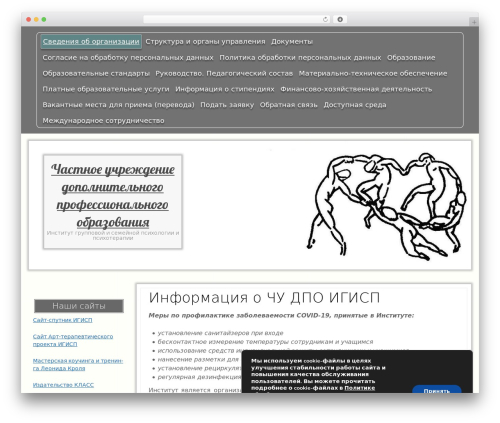Open Платные образовательные услуги page
The width and height of the screenshot is (500, 423).
pyautogui.click(x=106, y=89)
